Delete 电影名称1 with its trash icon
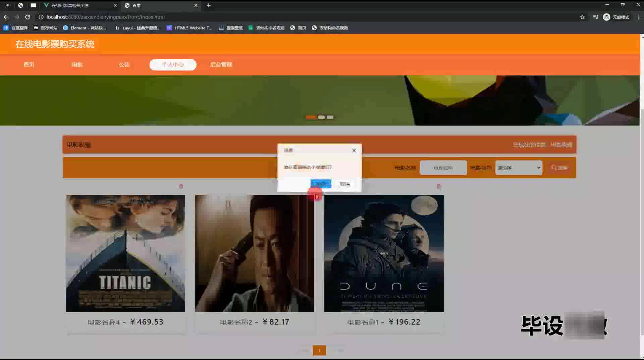Viewport: 644px width, 360px height. tap(439, 186)
